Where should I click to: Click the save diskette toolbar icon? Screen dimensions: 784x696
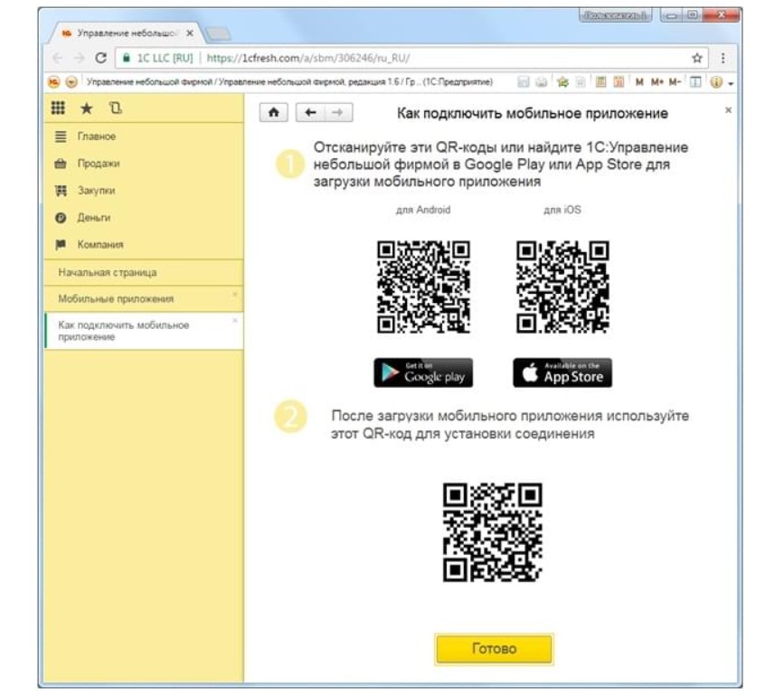[x=523, y=82]
